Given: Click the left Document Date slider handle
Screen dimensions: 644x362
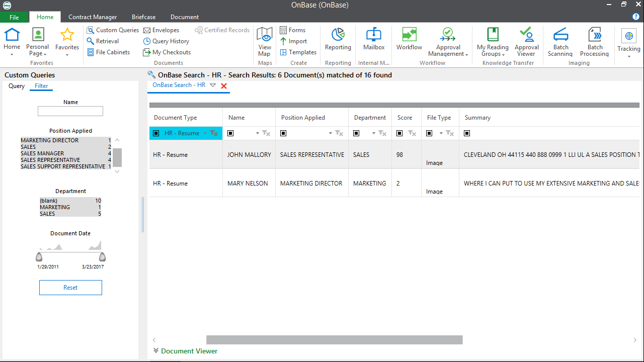Looking at the screenshot, I should (x=39, y=257).
